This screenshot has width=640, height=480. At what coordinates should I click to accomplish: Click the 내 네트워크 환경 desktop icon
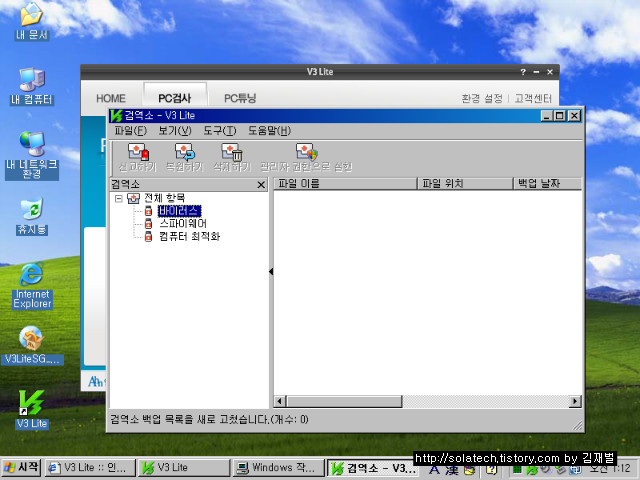[x=32, y=156]
